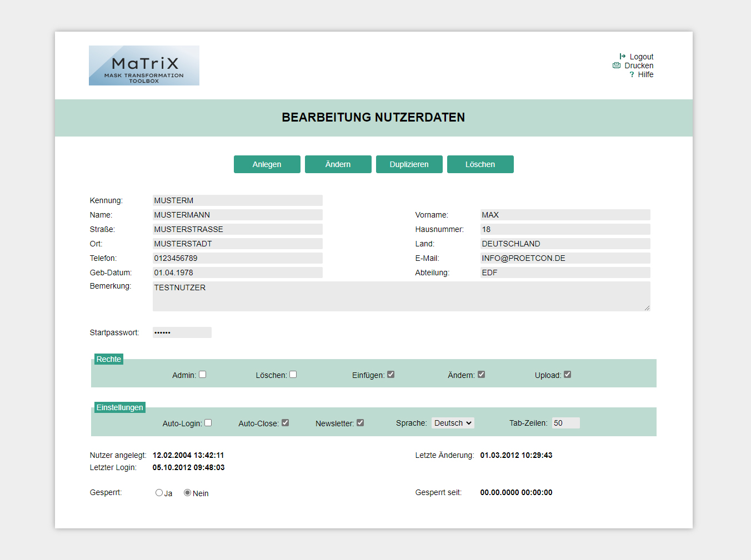The image size is (751, 560).
Task: Click the Tab-Zeilen number field
Action: click(x=565, y=423)
